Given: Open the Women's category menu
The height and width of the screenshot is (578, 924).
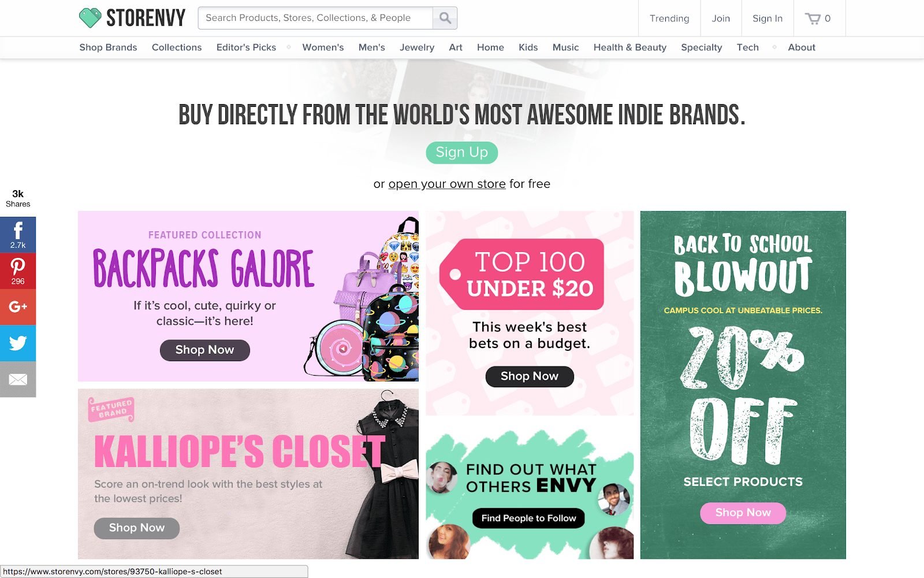Looking at the screenshot, I should [323, 47].
